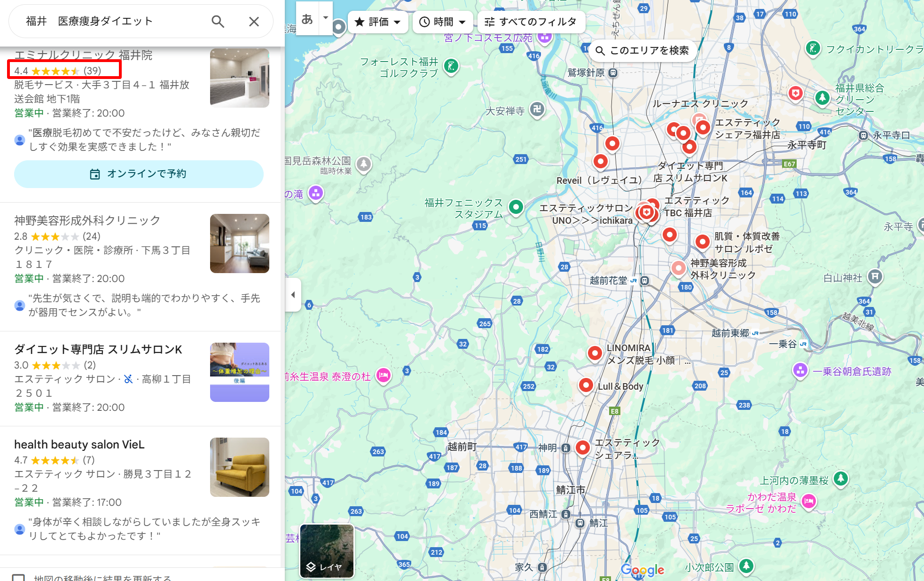Open the 時間 hours filter dropdown

pos(443,22)
